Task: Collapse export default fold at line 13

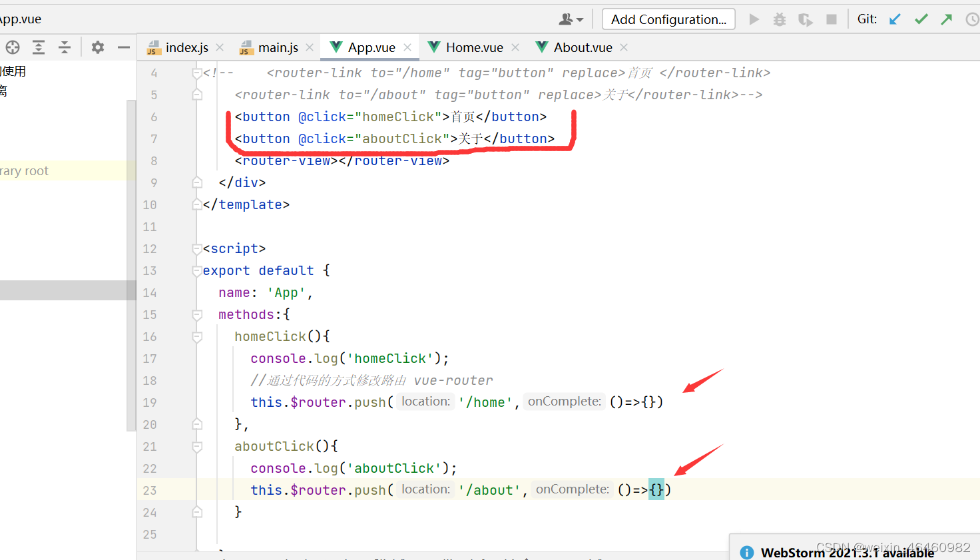Action: tap(197, 271)
